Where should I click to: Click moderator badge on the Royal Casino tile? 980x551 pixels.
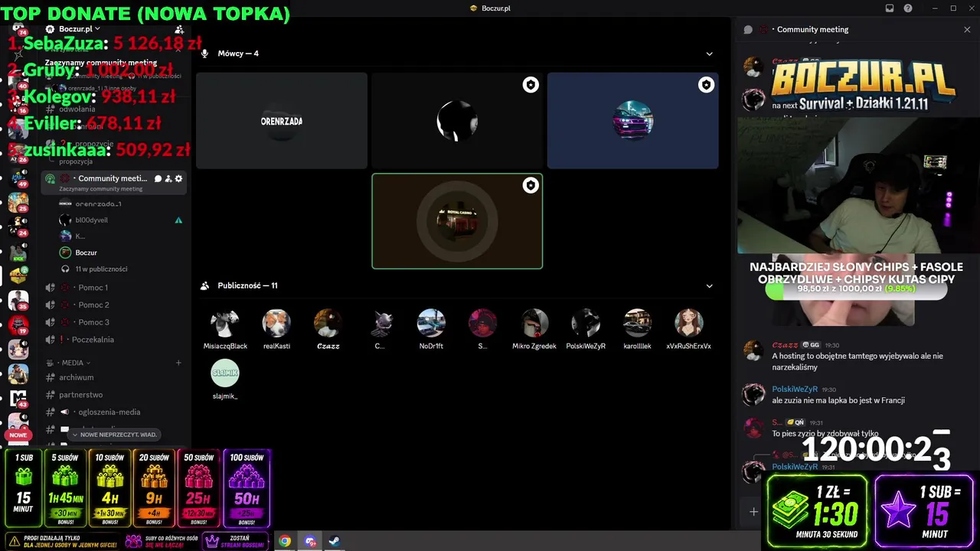pyautogui.click(x=531, y=185)
